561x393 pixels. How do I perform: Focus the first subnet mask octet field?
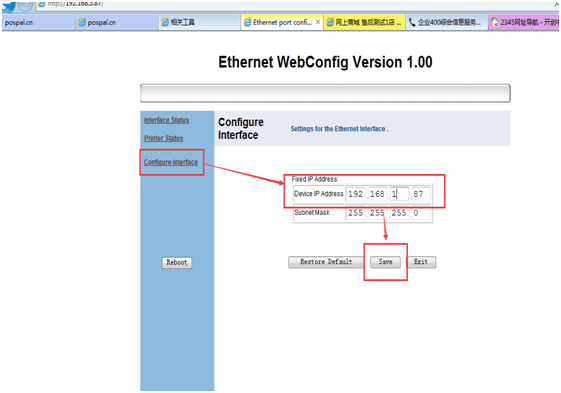(356, 213)
